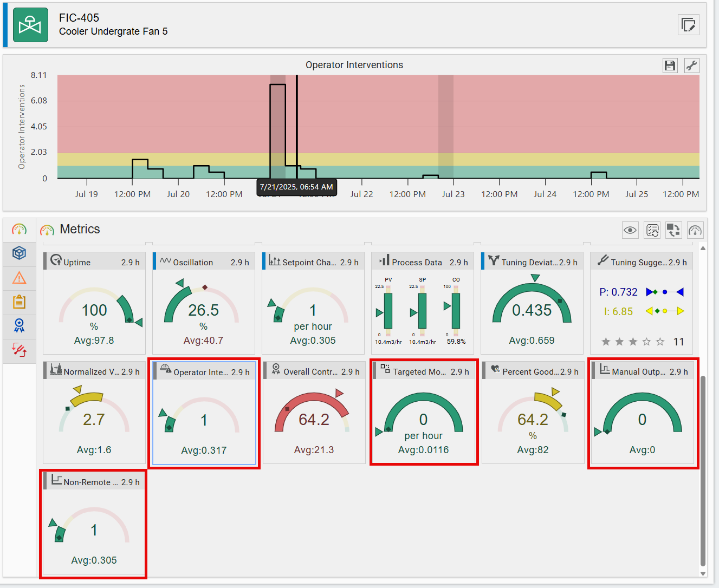719x588 pixels.
Task: Click the P: 0.732 tuning value
Action: click(618, 292)
